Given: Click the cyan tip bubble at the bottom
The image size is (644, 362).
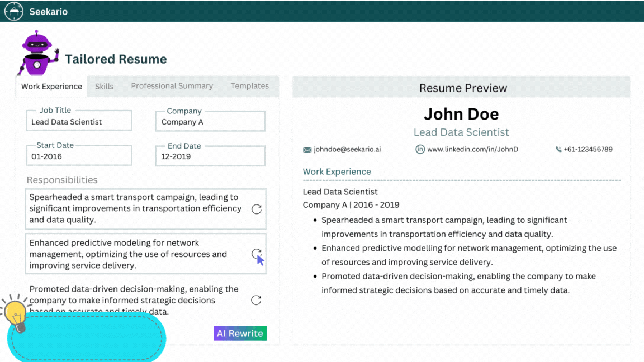Looking at the screenshot, I should tap(87, 337).
